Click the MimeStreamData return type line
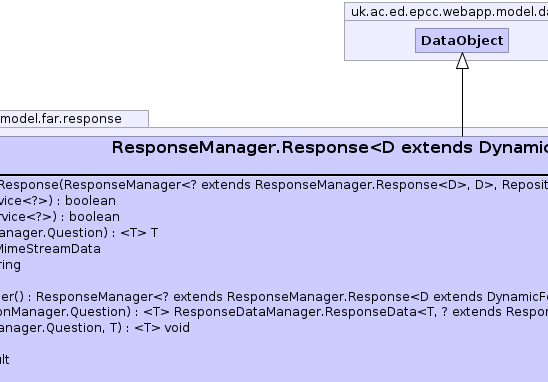This screenshot has height=382, width=548. [50, 249]
